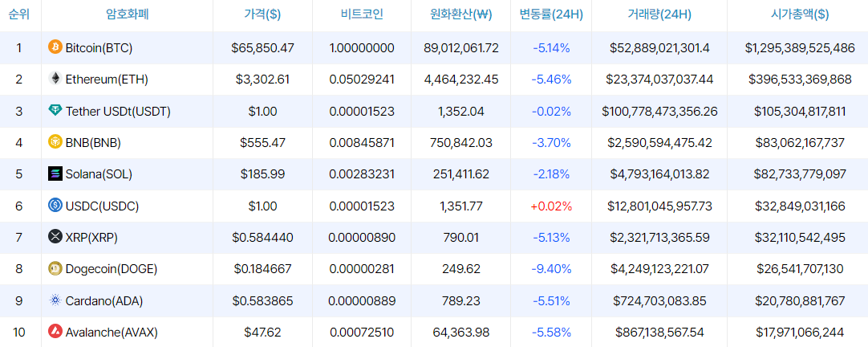Select market cap $26,541,707,130

tap(800, 269)
